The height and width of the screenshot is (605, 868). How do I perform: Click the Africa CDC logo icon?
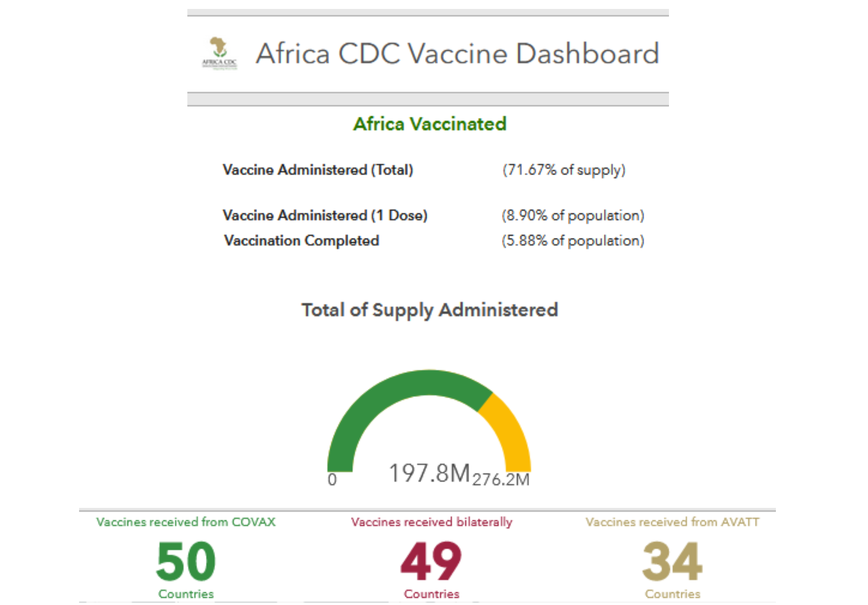tap(219, 53)
